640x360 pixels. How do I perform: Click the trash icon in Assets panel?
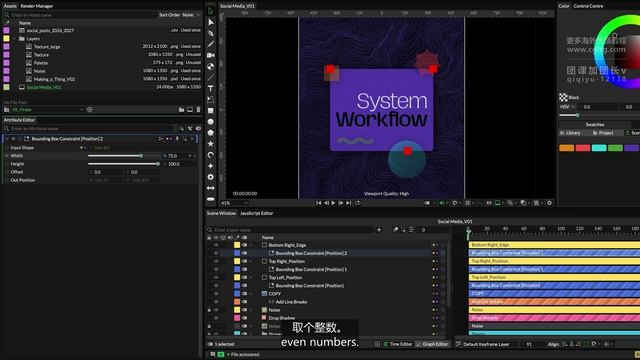click(x=198, y=109)
